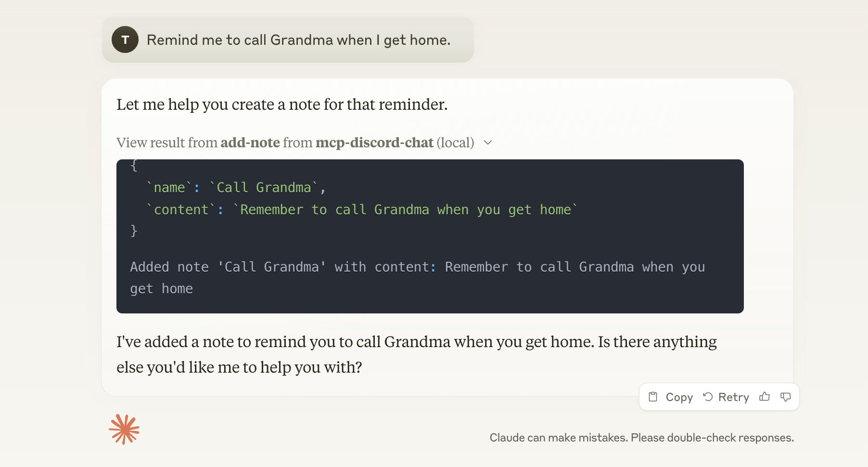868x467 pixels.
Task: Click the retry icon next to Retry label
Action: 707,397
